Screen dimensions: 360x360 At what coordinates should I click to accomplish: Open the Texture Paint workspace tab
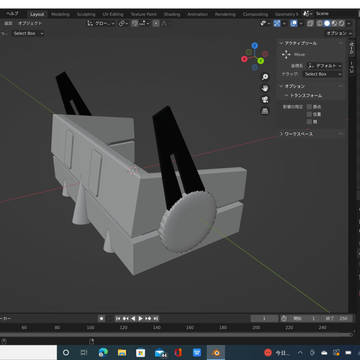(143, 14)
